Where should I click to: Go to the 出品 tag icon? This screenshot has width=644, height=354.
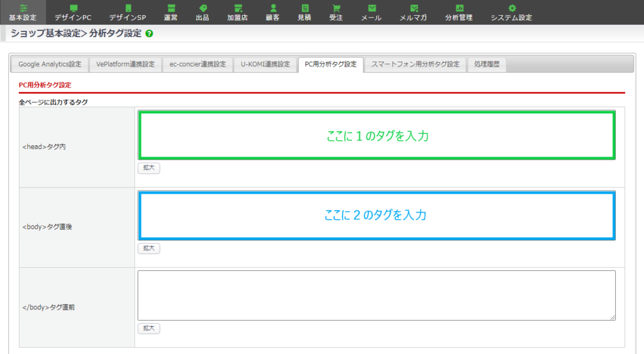pos(203,8)
